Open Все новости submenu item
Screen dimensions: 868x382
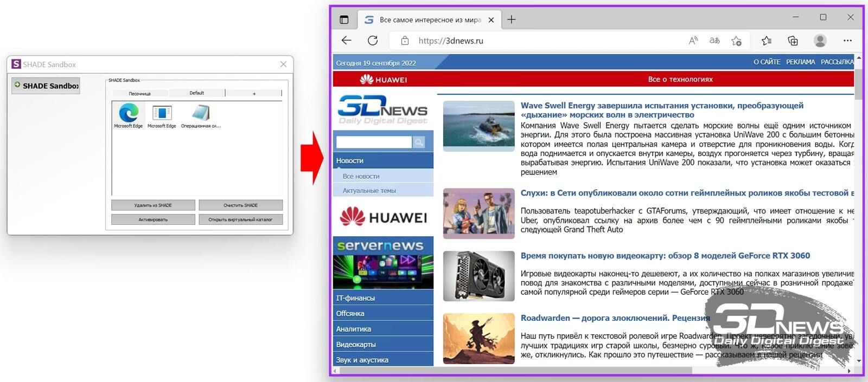tap(383, 176)
